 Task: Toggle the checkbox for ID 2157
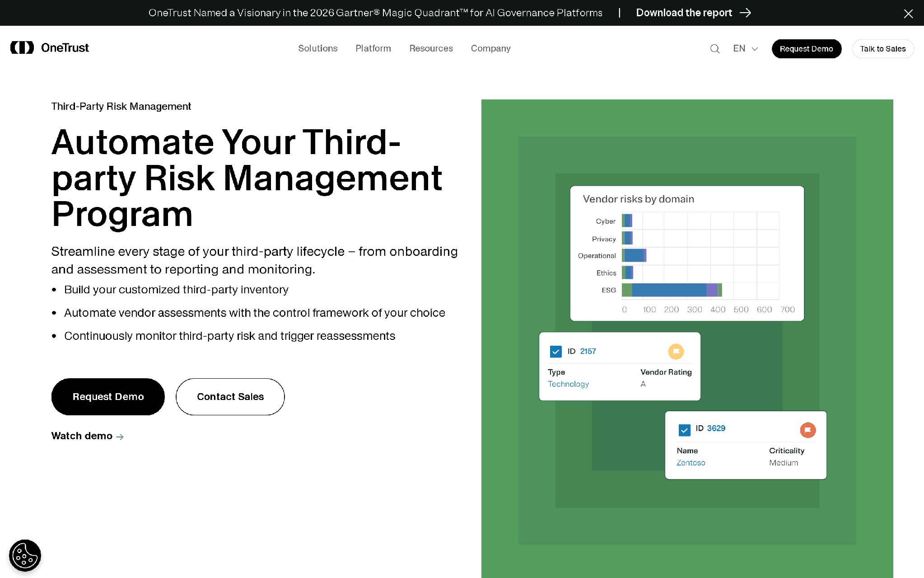tap(555, 352)
